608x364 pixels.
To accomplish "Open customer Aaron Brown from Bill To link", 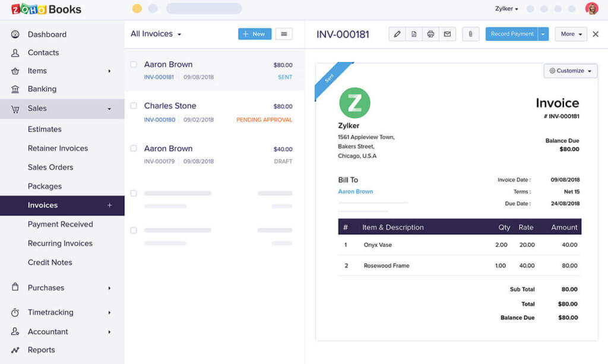I will pos(355,191).
